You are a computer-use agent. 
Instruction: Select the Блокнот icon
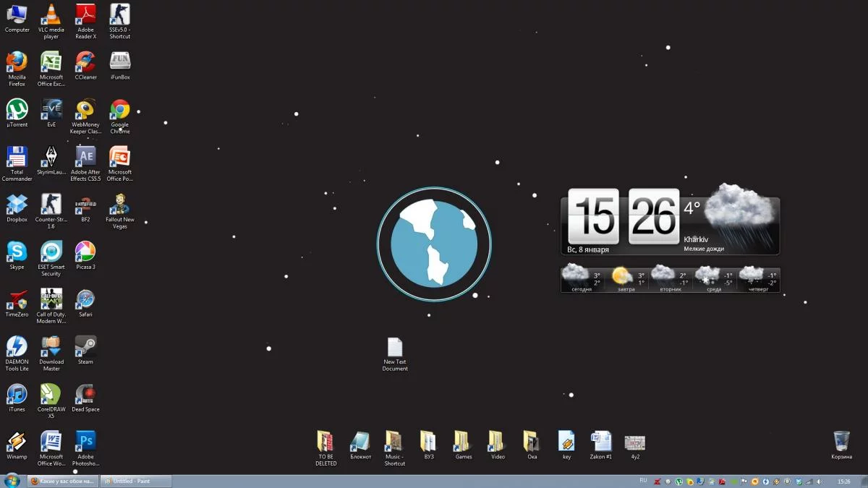(360, 446)
